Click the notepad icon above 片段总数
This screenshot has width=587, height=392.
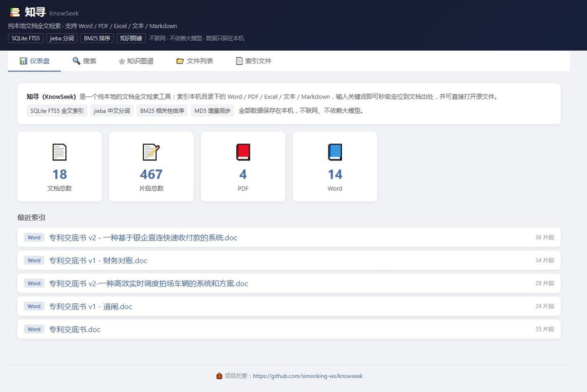(151, 152)
